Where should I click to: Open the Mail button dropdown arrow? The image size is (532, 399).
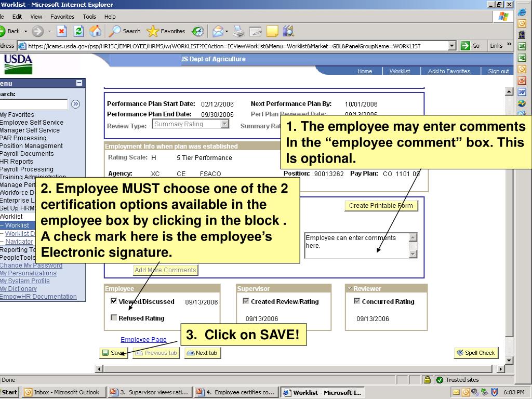click(x=227, y=31)
